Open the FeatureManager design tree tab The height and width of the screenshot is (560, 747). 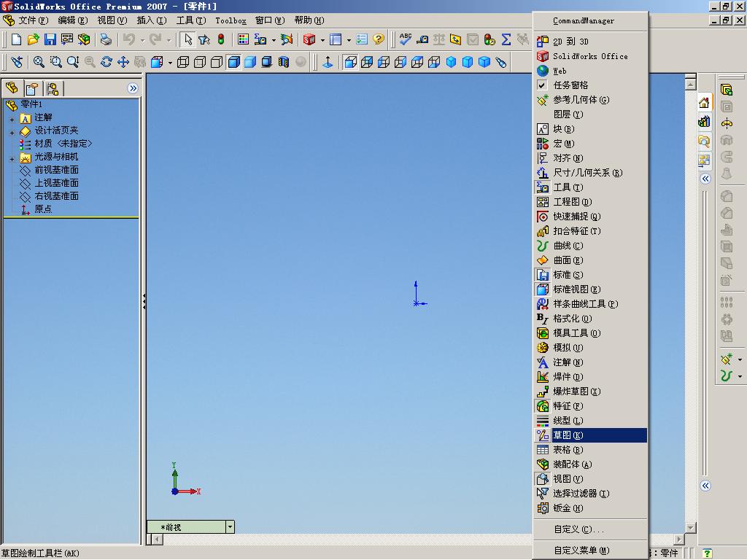pos(12,88)
